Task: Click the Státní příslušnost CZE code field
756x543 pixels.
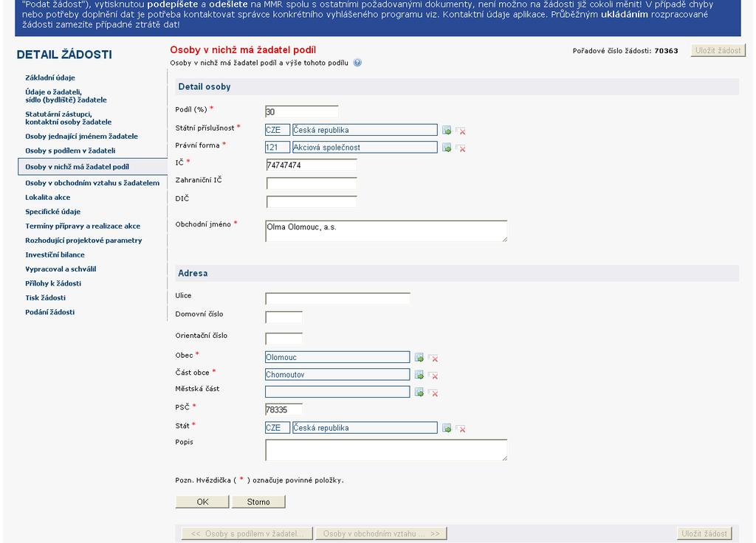Action: click(278, 130)
